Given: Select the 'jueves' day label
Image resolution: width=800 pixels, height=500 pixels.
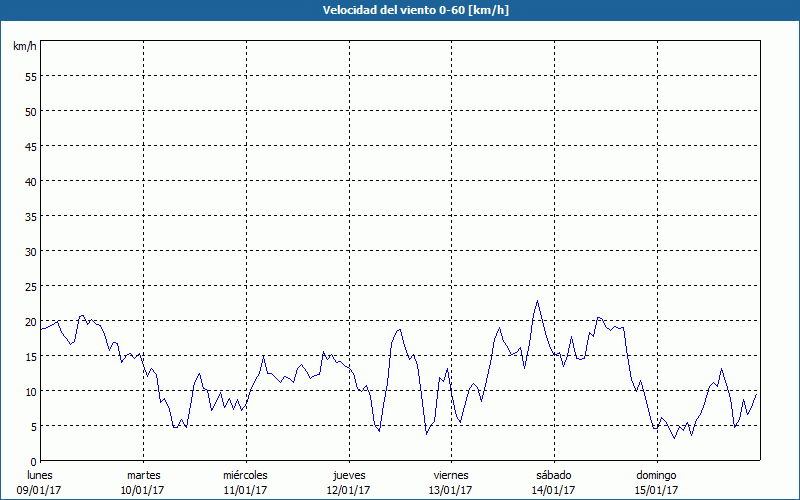Looking at the screenshot, I should [349, 475].
